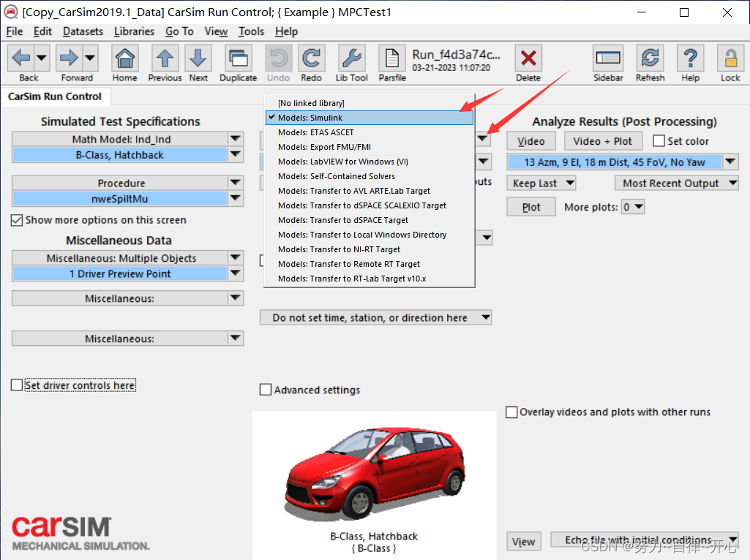750x560 pixels.
Task: Open 13 Azm, 9 El camera dataset link
Action: pyautogui.click(x=615, y=162)
